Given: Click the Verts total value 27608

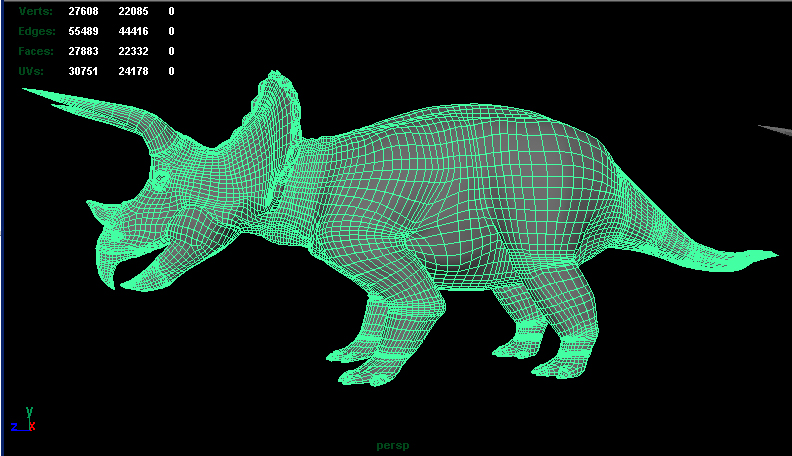Looking at the screenshot, I should point(83,11).
